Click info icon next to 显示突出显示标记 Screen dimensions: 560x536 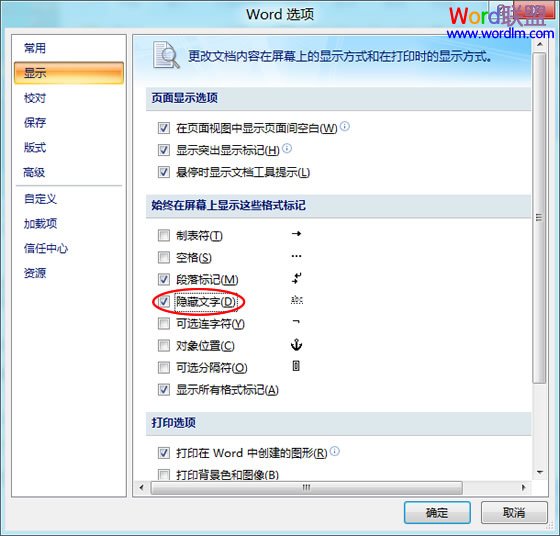(287, 148)
